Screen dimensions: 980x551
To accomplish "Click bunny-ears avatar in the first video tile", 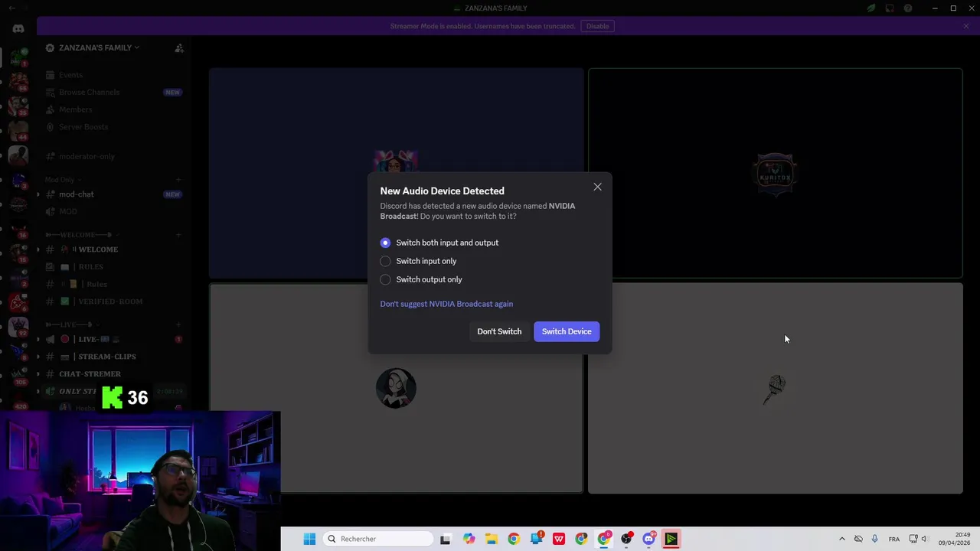I will [x=396, y=163].
